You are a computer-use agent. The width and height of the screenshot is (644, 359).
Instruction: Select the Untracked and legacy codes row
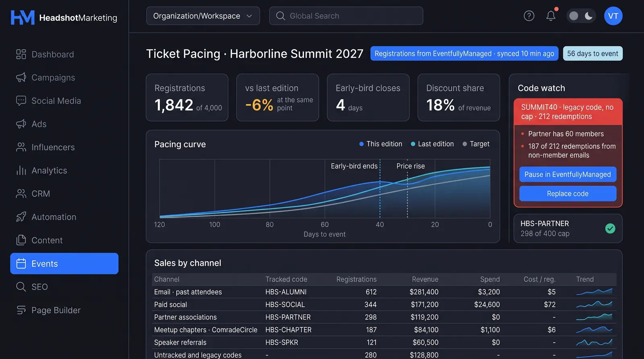tap(384, 355)
